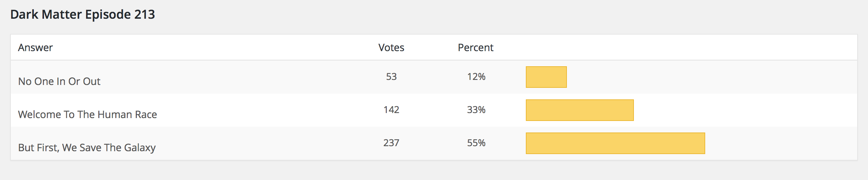Click the 33% percent value
Image resolution: width=868 pixels, height=180 pixels.
tap(476, 110)
